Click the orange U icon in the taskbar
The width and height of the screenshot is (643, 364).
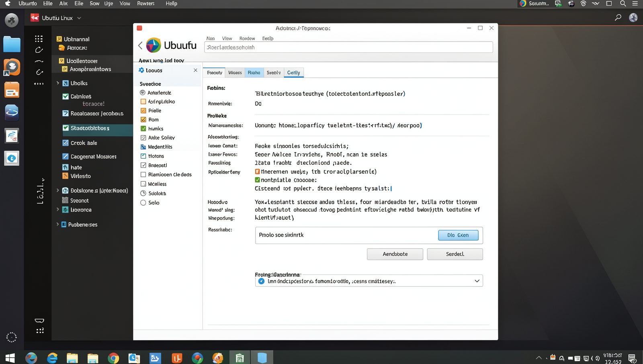pos(177,358)
